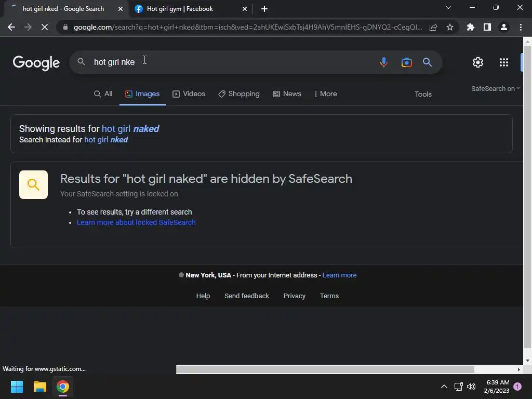This screenshot has height=399, width=532.
Task: Click the Google logo
Action: click(36, 63)
